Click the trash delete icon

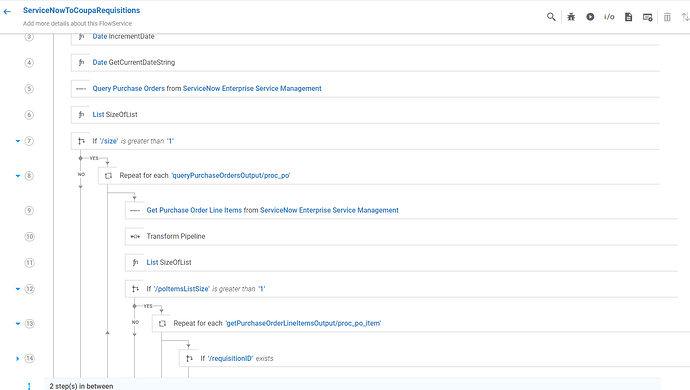click(x=667, y=17)
